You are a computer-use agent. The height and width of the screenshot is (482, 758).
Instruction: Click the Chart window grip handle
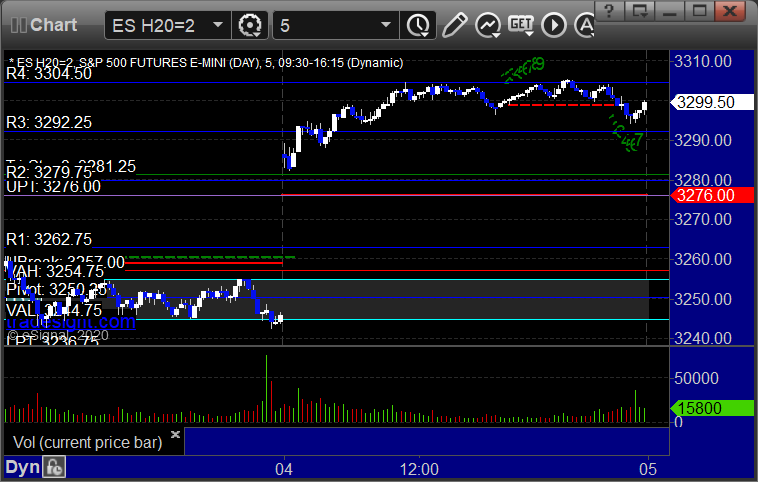(x=18, y=25)
